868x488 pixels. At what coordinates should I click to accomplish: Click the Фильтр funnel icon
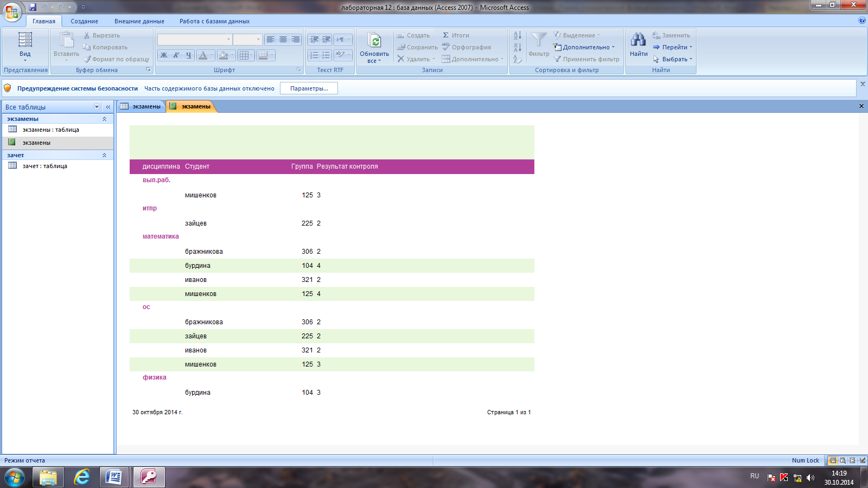(x=539, y=40)
